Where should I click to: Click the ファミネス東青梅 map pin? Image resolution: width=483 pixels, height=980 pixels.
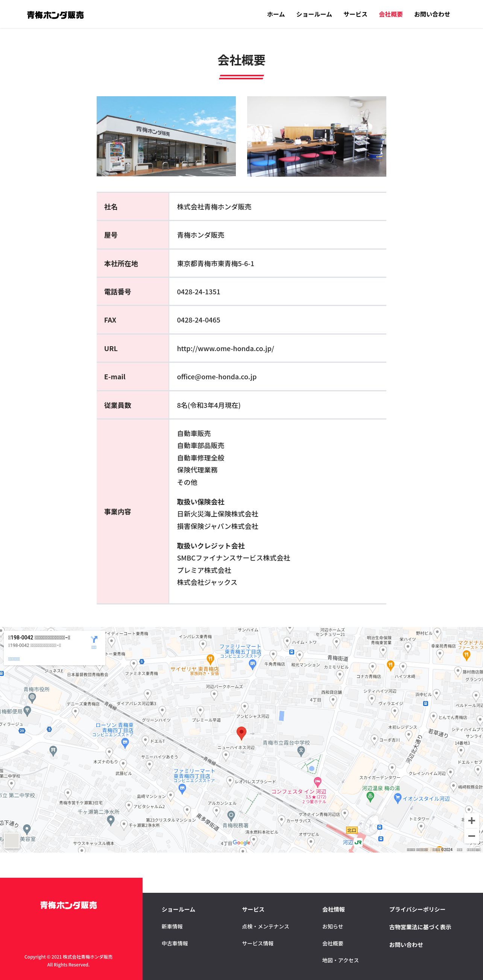134,664
